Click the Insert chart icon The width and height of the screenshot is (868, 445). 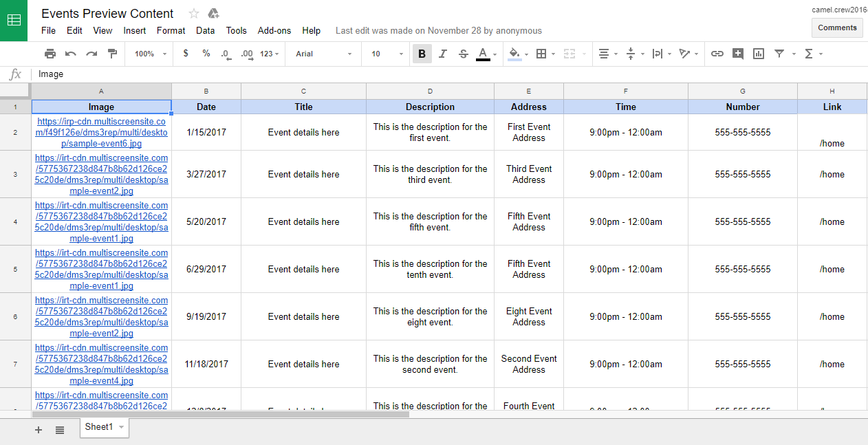click(759, 54)
